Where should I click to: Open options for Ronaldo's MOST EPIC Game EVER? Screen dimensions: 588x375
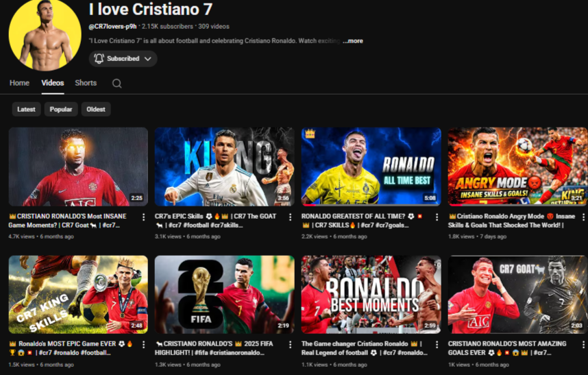click(143, 345)
